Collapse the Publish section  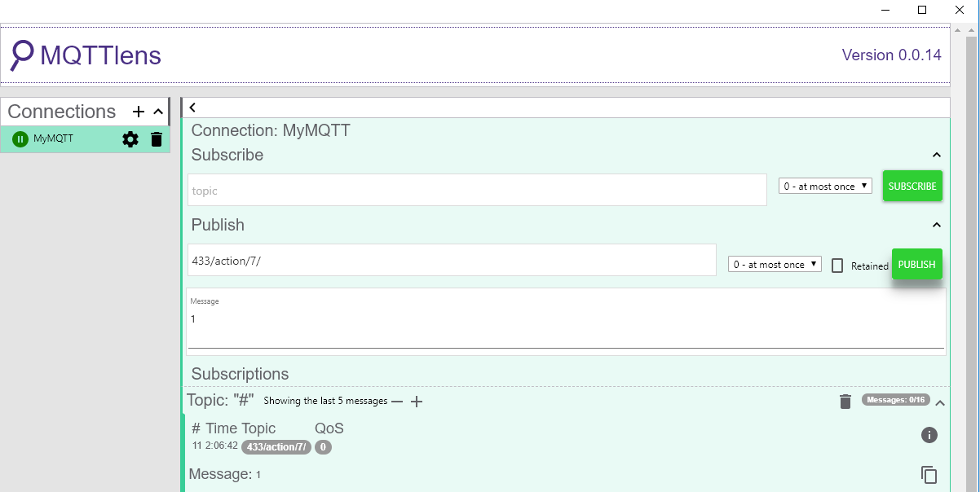(x=937, y=225)
